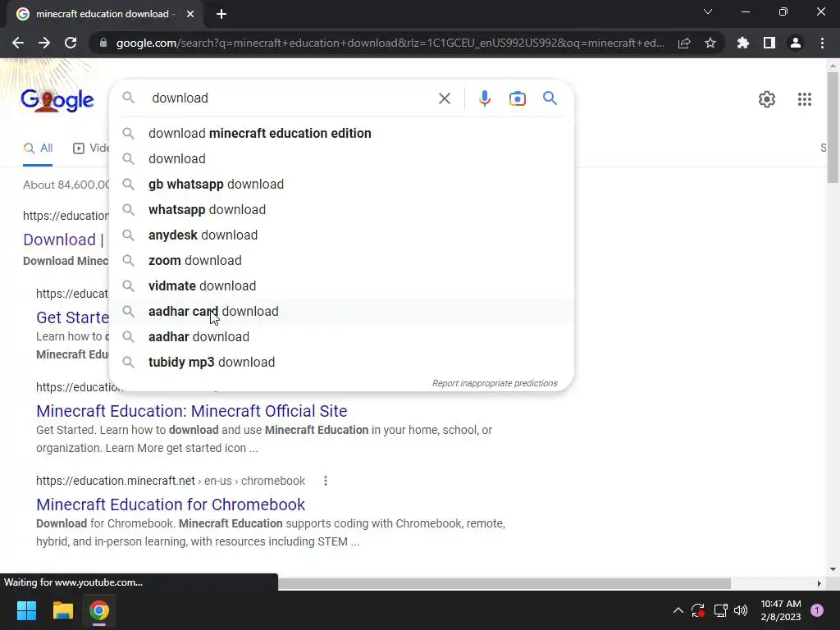Open Chrome three-dot menu
Screen dimensions: 840x630
point(822,43)
